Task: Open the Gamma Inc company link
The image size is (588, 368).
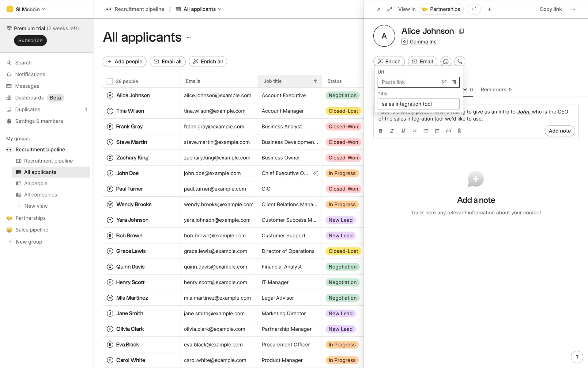Action: click(x=423, y=42)
